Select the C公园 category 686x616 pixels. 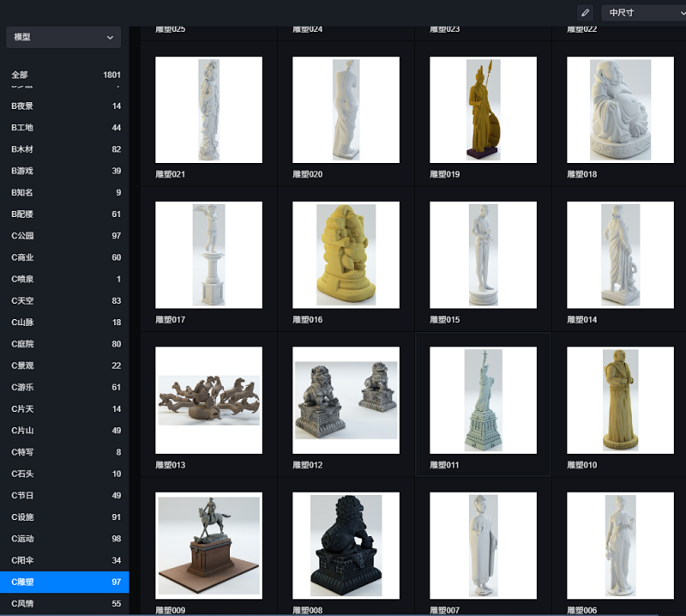coord(65,236)
